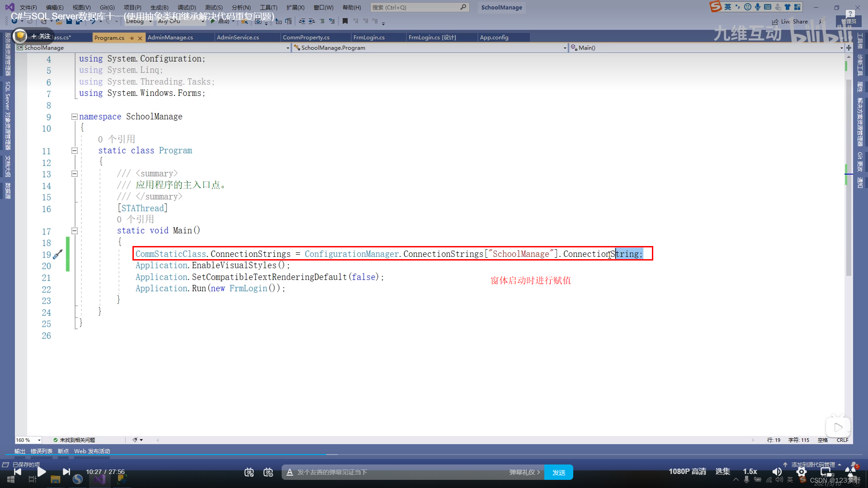Click the video play button

(42, 472)
